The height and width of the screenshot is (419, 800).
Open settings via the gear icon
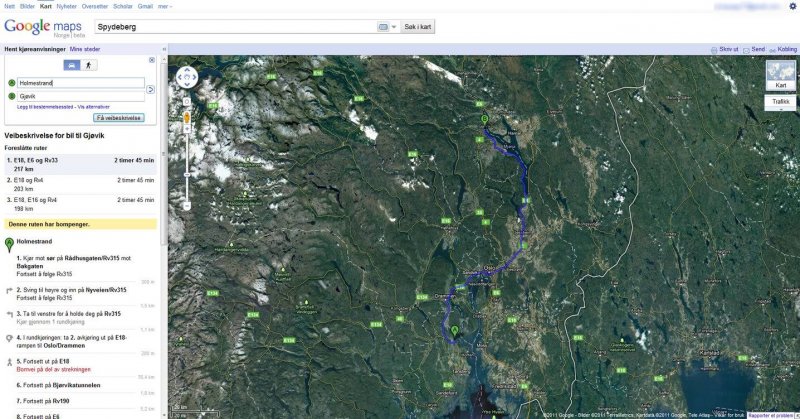click(x=793, y=6)
